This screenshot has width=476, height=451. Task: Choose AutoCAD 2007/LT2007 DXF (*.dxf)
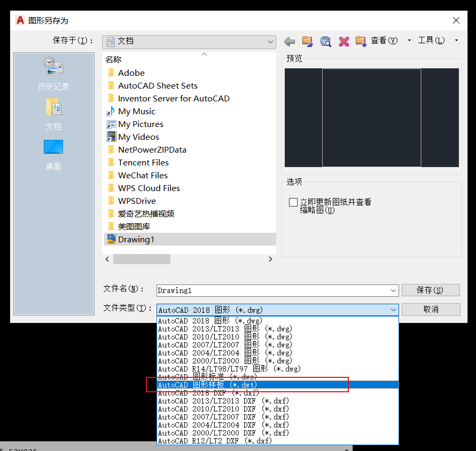pyautogui.click(x=277, y=417)
